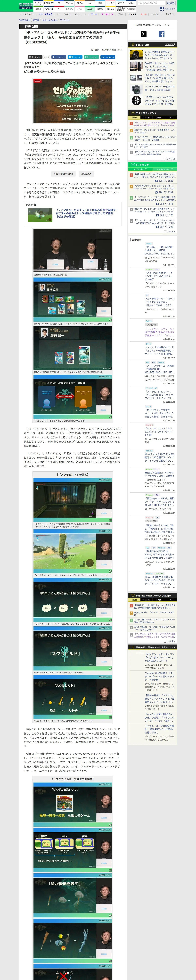This screenshot has width=196, height=980.
Task: Open the Impress サイト grid menu
Action: (x=168, y=9)
